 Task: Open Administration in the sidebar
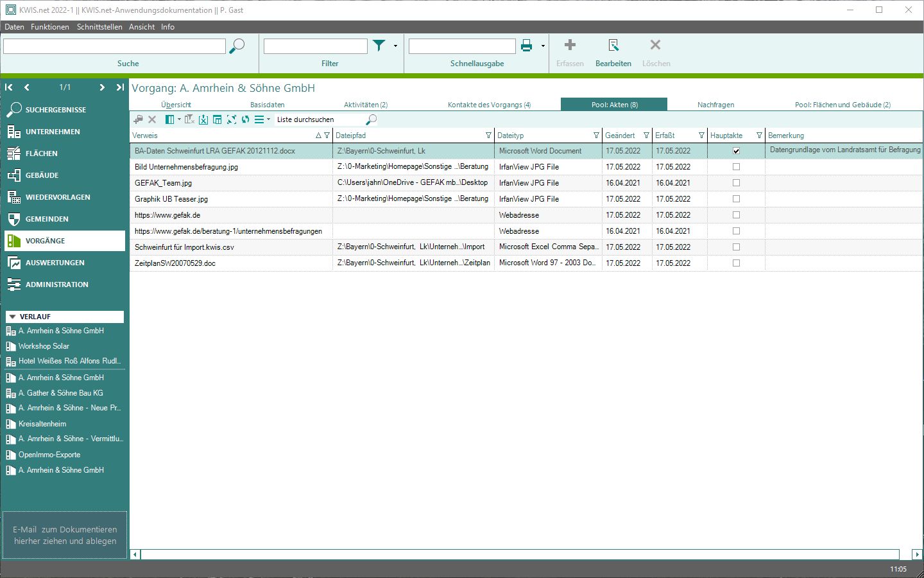coord(64,285)
